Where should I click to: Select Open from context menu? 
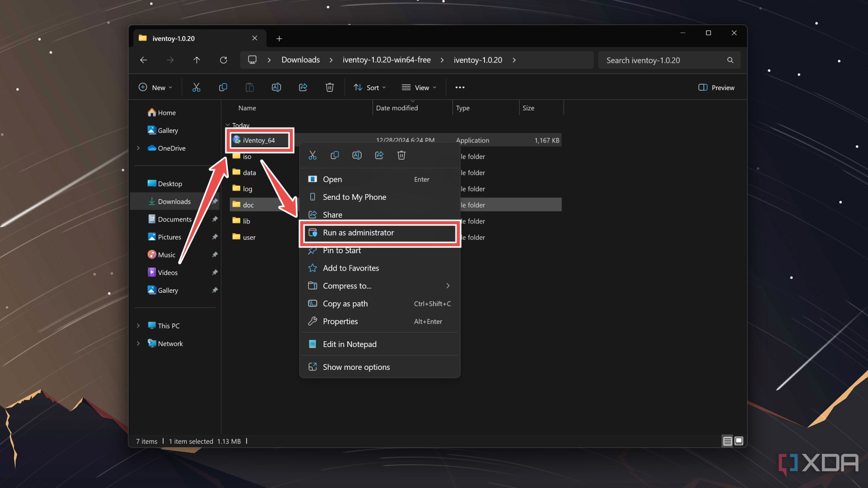point(332,179)
